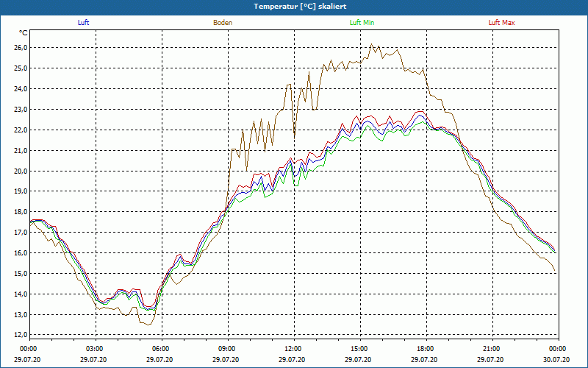
Task: Click the '30.07.20' date label
Action: click(x=558, y=360)
